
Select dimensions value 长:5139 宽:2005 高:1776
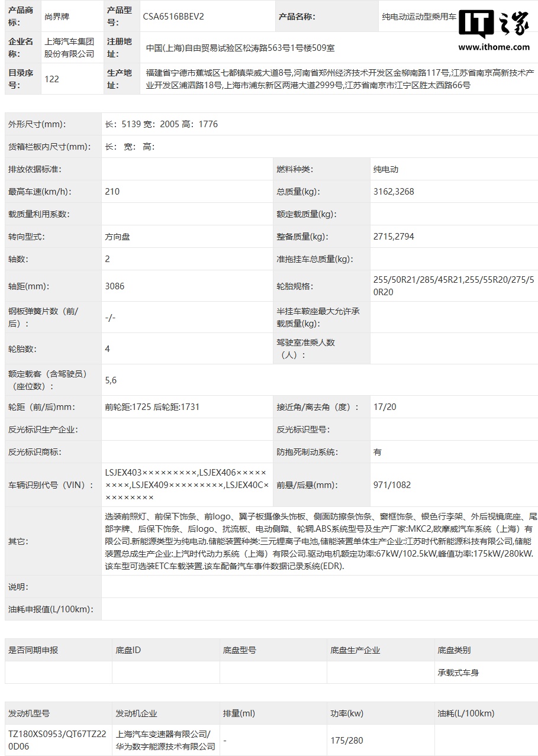tap(162, 124)
